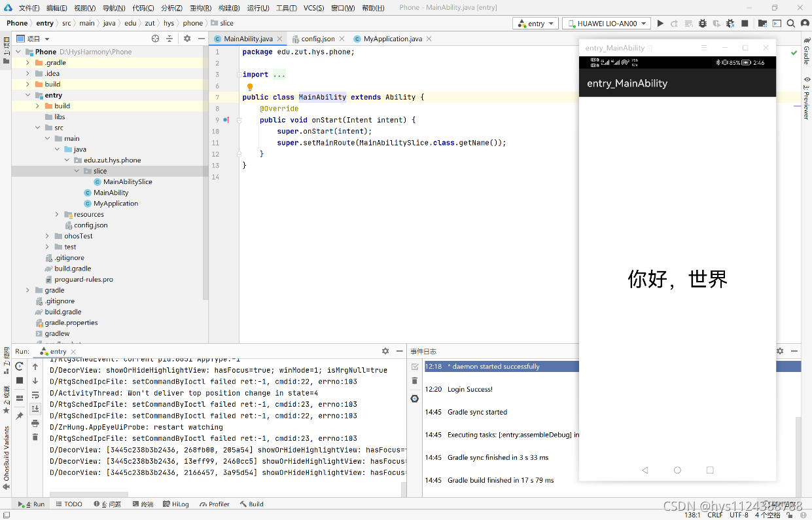This screenshot has width=812, height=520.
Task: Open the 文件(F) menu
Action: 29,8
